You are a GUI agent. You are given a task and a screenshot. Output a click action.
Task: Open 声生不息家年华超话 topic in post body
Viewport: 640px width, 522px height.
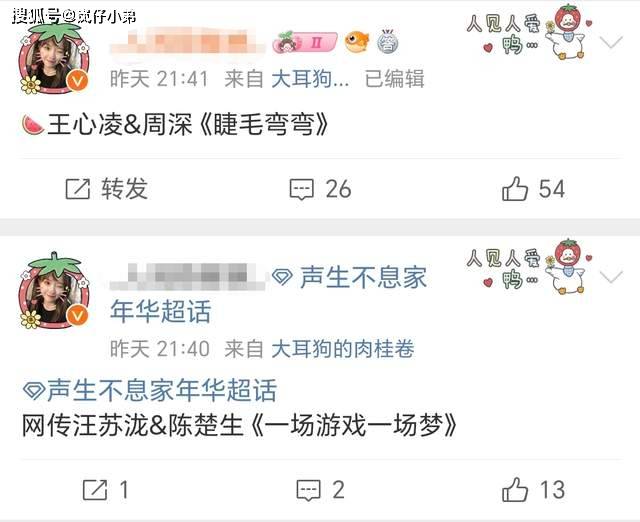(x=150, y=390)
